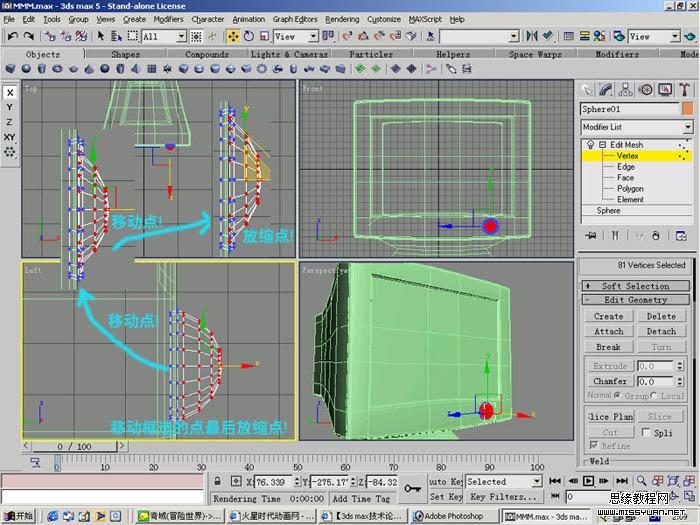
Task: Open the MAXScript menu
Action: [425, 19]
